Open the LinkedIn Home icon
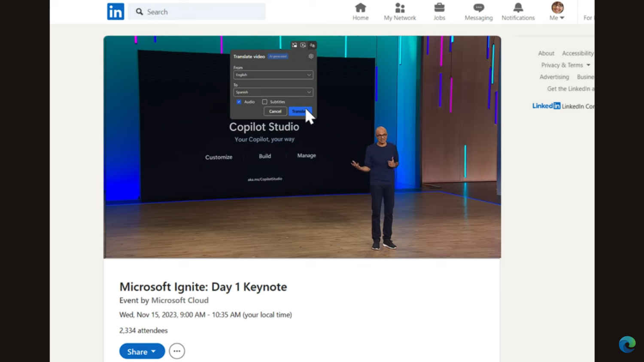This screenshot has width=644, height=362. [x=360, y=11]
